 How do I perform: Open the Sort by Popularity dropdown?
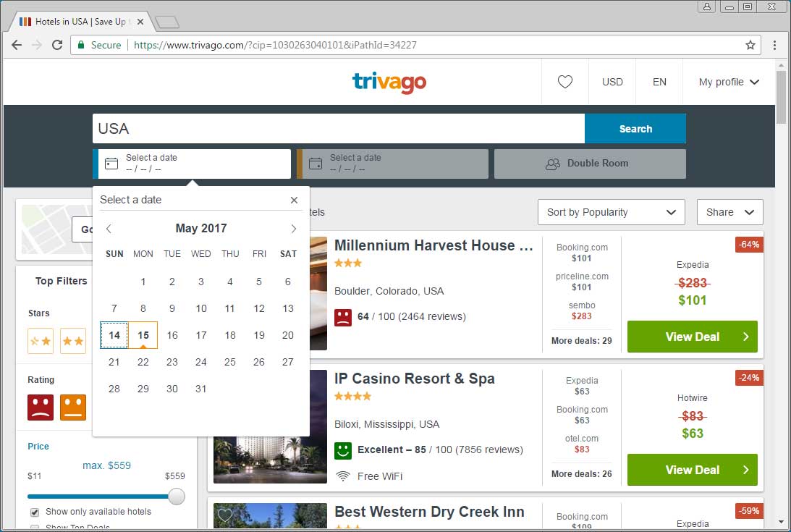(x=612, y=212)
